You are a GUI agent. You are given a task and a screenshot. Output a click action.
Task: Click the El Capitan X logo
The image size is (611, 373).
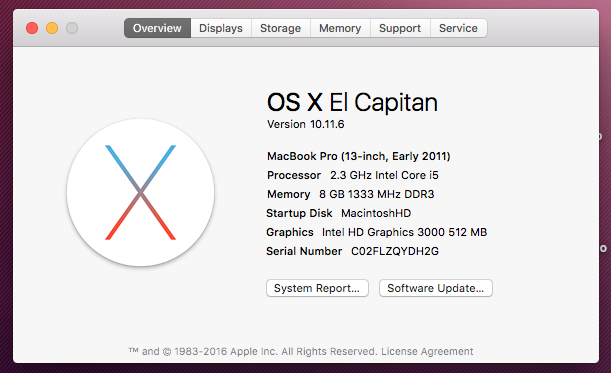[x=140, y=193]
